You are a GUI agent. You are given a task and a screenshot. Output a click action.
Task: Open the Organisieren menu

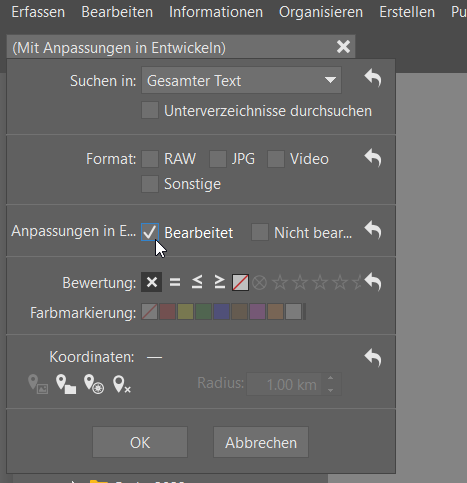[x=321, y=12]
